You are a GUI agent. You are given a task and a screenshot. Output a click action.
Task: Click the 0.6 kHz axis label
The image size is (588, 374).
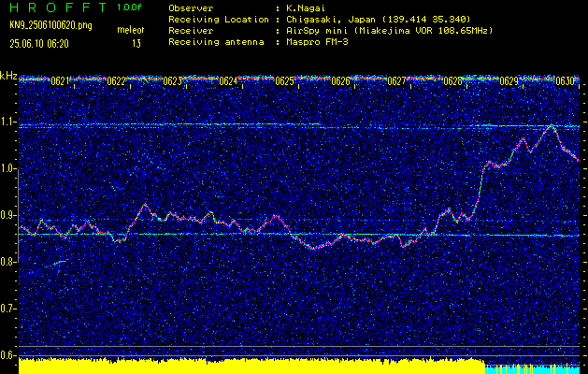pos(8,355)
